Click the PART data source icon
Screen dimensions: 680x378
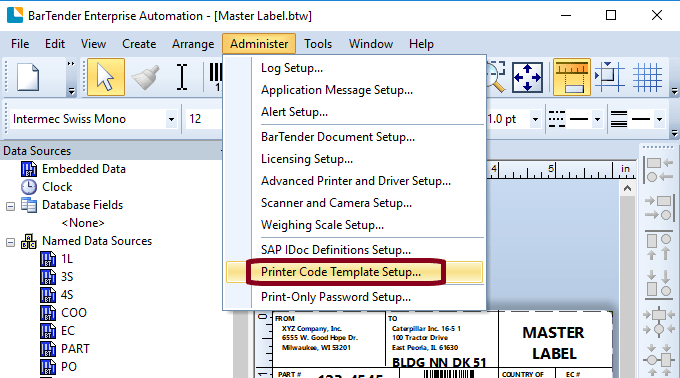(48, 349)
